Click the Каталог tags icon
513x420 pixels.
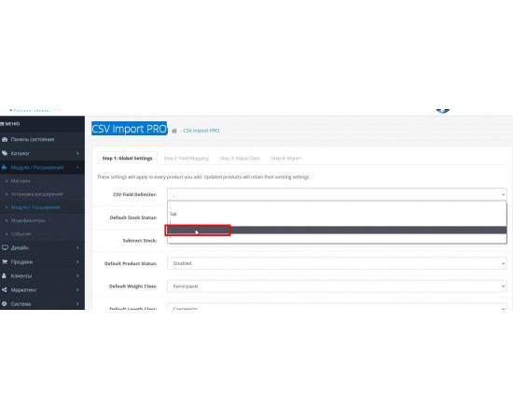(x=5, y=153)
